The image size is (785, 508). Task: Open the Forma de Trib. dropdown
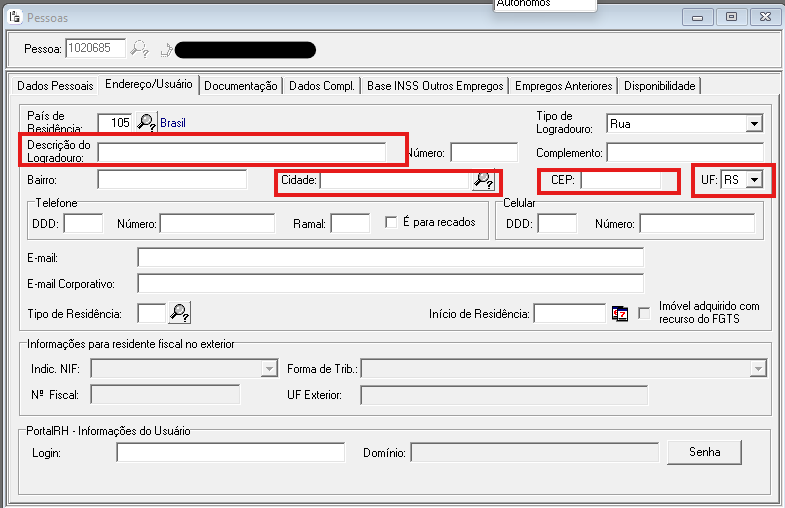[x=757, y=369]
